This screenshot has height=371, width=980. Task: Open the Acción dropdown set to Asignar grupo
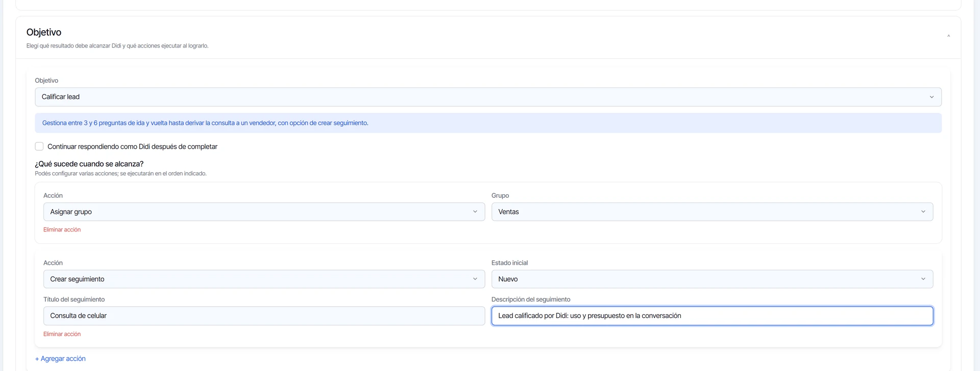[264, 212]
